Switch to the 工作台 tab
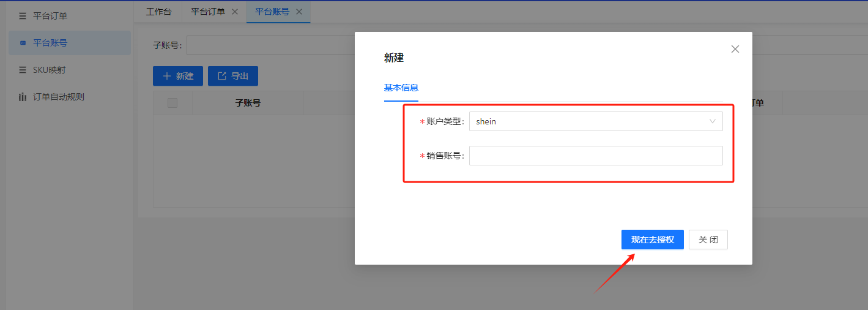The height and width of the screenshot is (310, 868). [158, 12]
